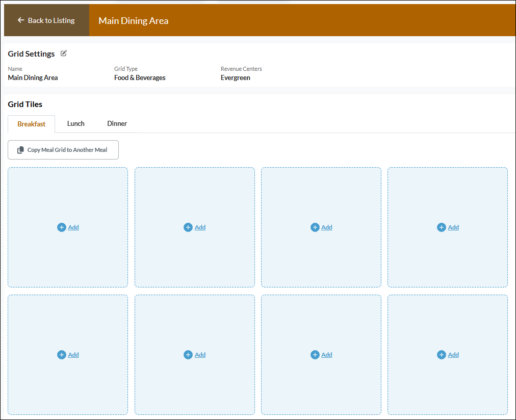Go back using Back to Listing

coord(46,20)
